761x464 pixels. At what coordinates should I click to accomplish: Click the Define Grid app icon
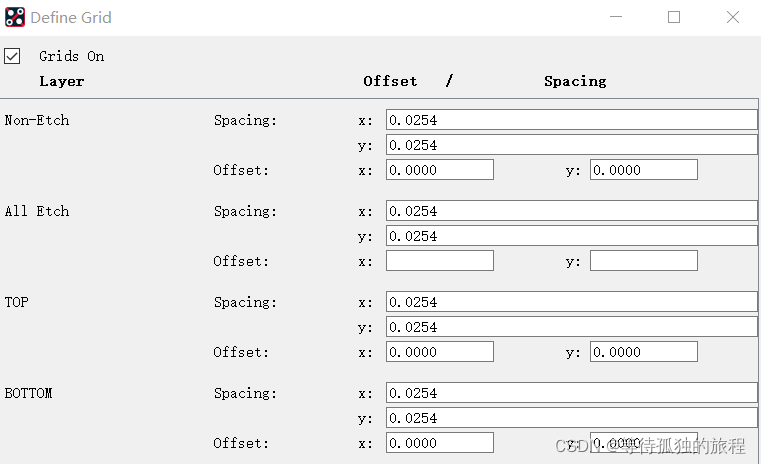(15, 17)
